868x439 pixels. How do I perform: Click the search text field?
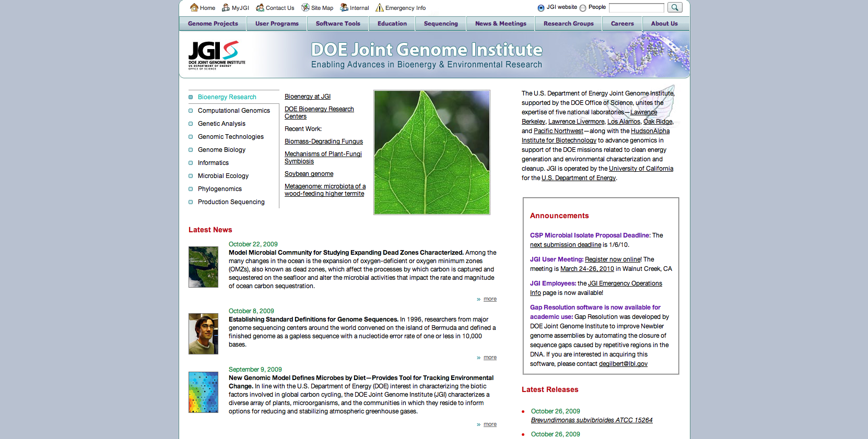coord(637,8)
